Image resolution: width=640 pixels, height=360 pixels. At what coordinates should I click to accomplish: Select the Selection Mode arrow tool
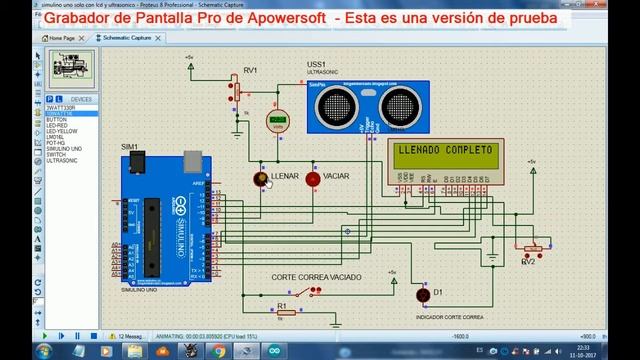[38, 55]
